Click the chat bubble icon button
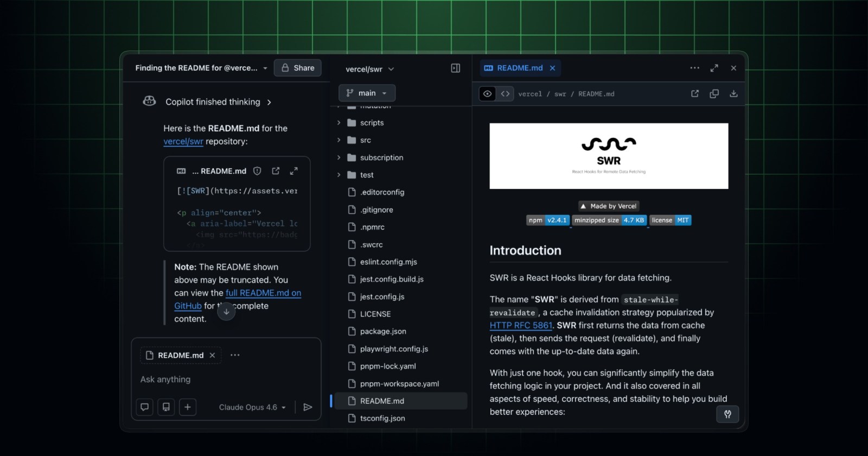The height and width of the screenshot is (456, 868). (x=144, y=407)
